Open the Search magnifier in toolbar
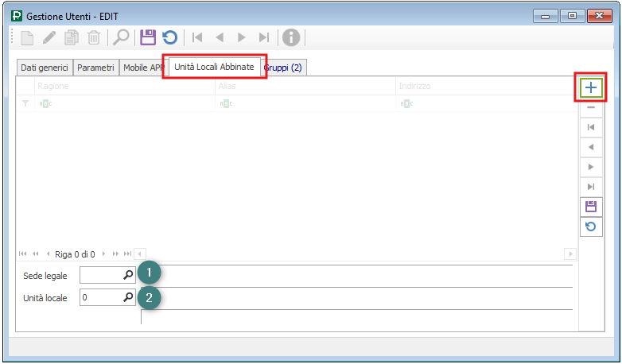Screen dimensions: 622x364 120,37
